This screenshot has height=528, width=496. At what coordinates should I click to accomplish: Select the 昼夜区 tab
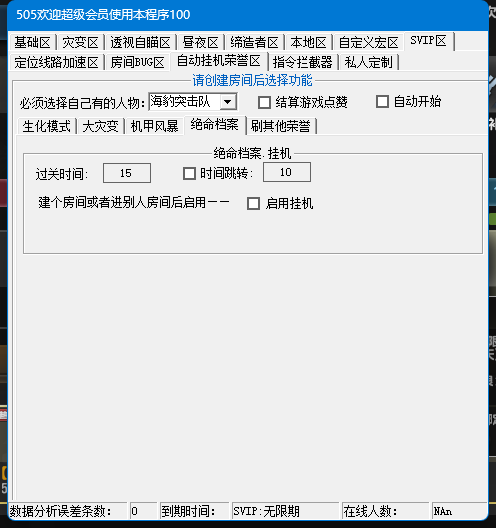pyautogui.click(x=200, y=43)
